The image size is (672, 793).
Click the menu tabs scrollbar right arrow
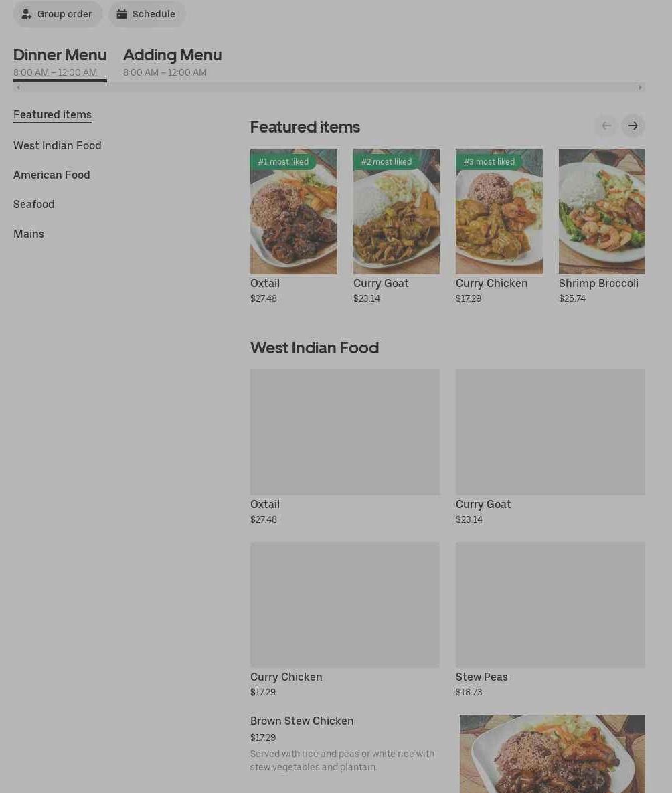(640, 87)
